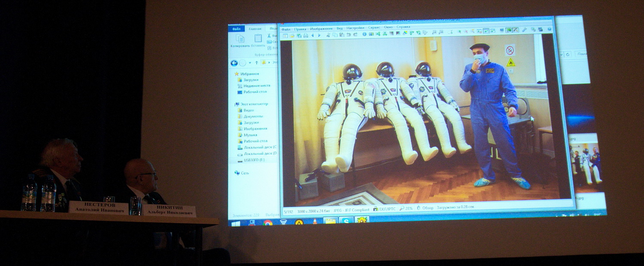This screenshot has height=266, width=644.
Task: Click the blue image info icon
Action: coord(365,34)
